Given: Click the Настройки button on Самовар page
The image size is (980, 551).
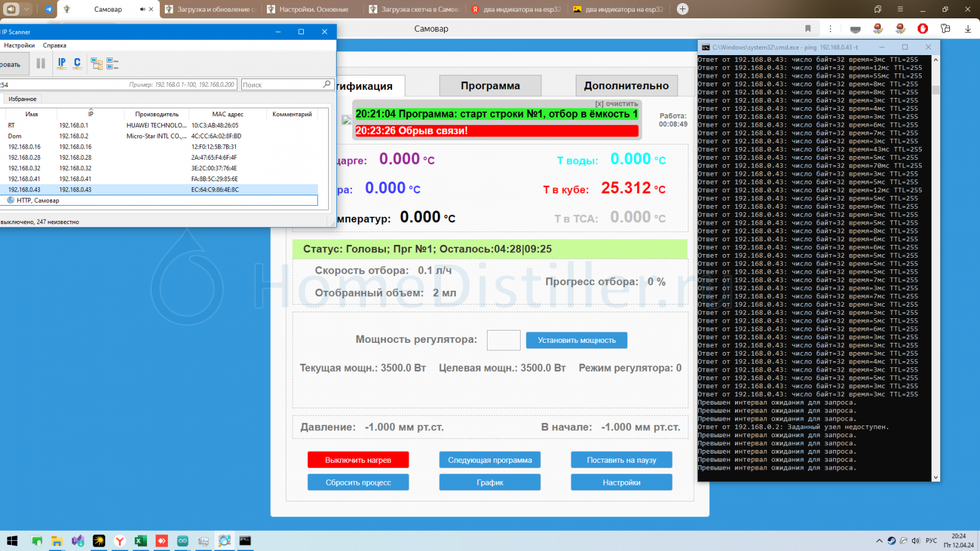Looking at the screenshot, I should tap(622, 482).
